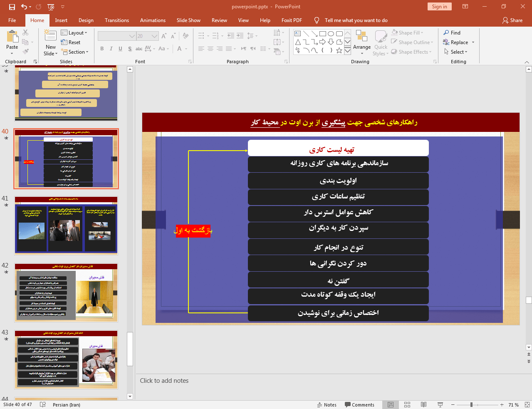532x409 pixels.
Task: Select slide 42 thumbnail
Action: pos(66,292)
